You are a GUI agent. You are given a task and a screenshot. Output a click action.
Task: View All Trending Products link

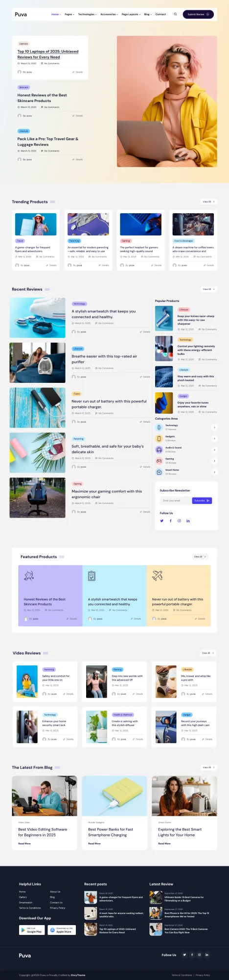point(208,201)
